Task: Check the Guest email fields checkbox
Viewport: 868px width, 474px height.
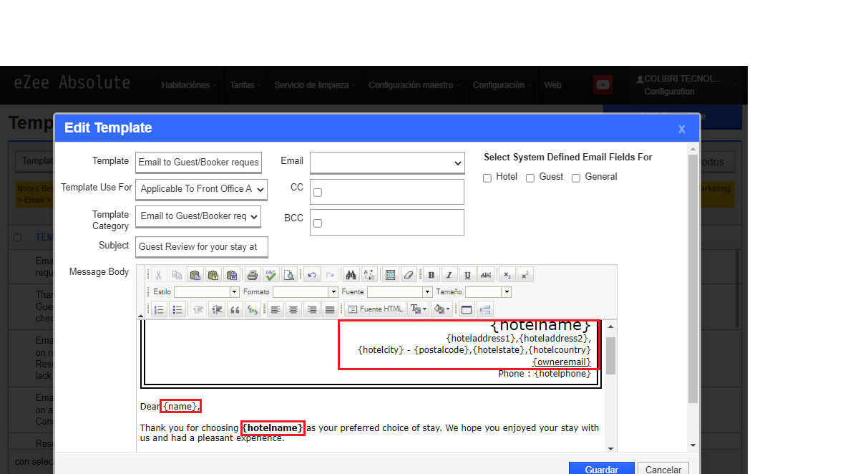Action: tap(530, 178)
